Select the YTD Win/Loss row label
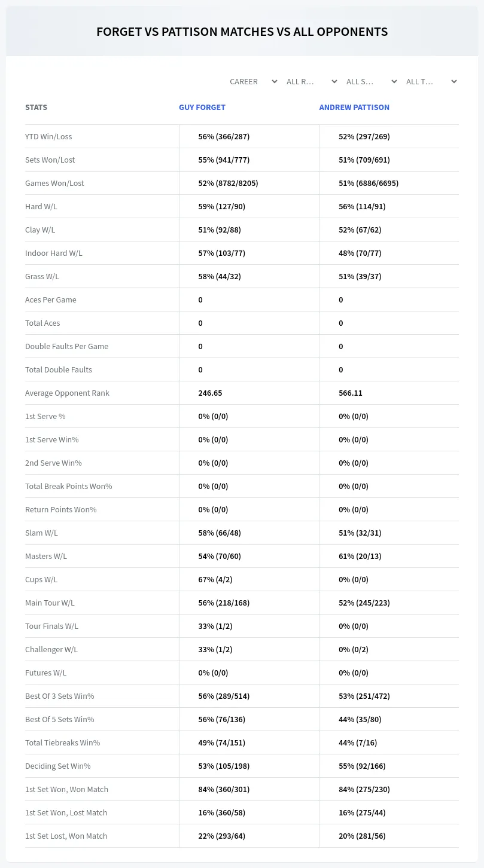This screenshot has height=868, width=484. click(48, 136)
